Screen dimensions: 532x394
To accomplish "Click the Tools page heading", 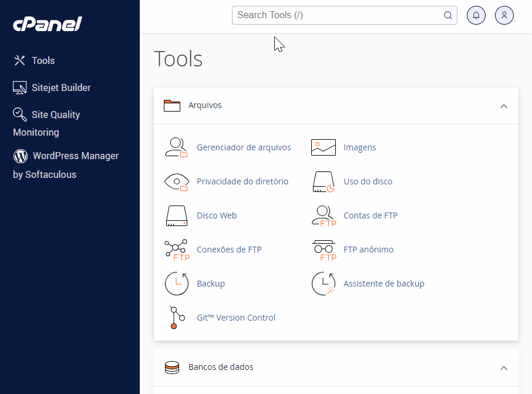I will (x=178, y=59).
